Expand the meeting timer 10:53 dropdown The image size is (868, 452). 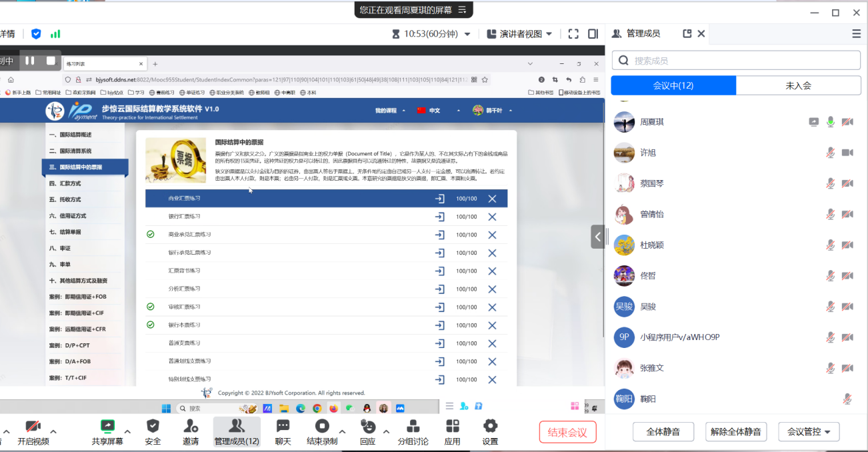[467, 34]
